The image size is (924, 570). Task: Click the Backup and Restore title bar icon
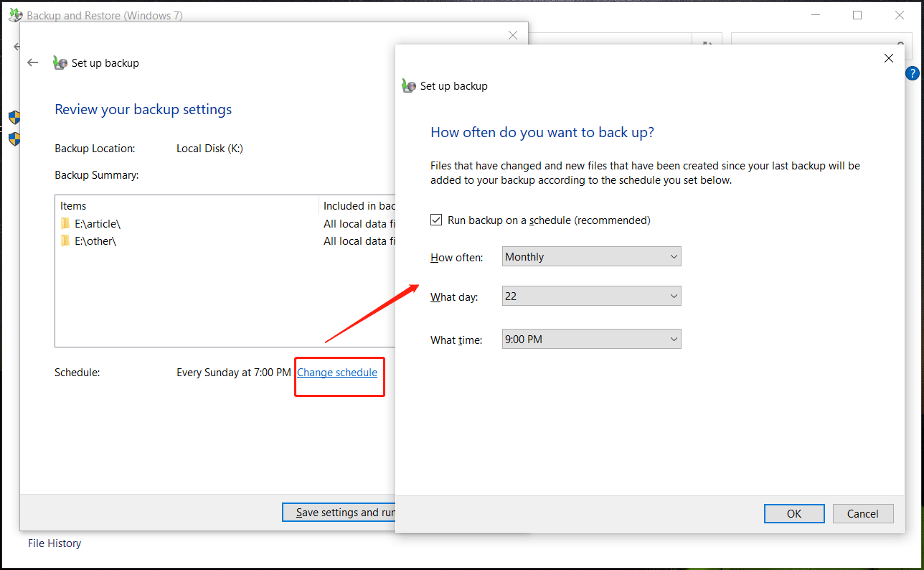click(14, 14)
